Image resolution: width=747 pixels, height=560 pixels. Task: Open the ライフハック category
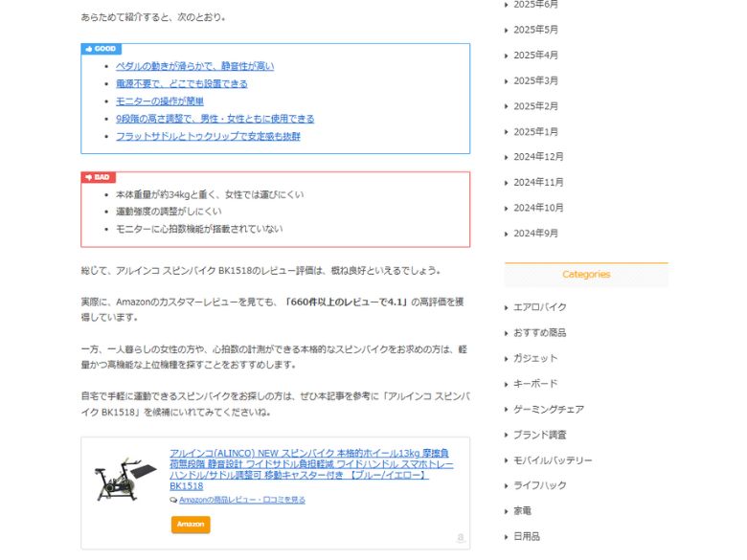(x=540, y=485)
